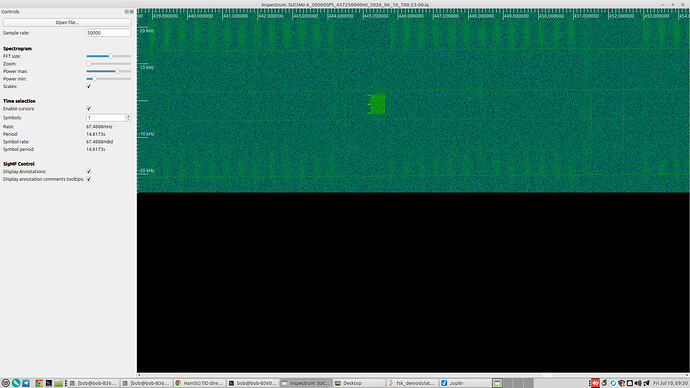
Task: Float the Controls dock panel
Action: pos(126,12)
